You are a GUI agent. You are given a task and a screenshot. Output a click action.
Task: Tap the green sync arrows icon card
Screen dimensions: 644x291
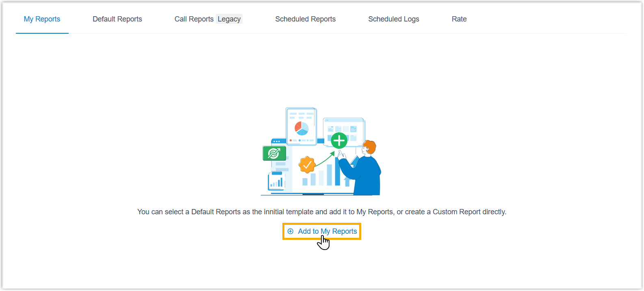[274, 153]
